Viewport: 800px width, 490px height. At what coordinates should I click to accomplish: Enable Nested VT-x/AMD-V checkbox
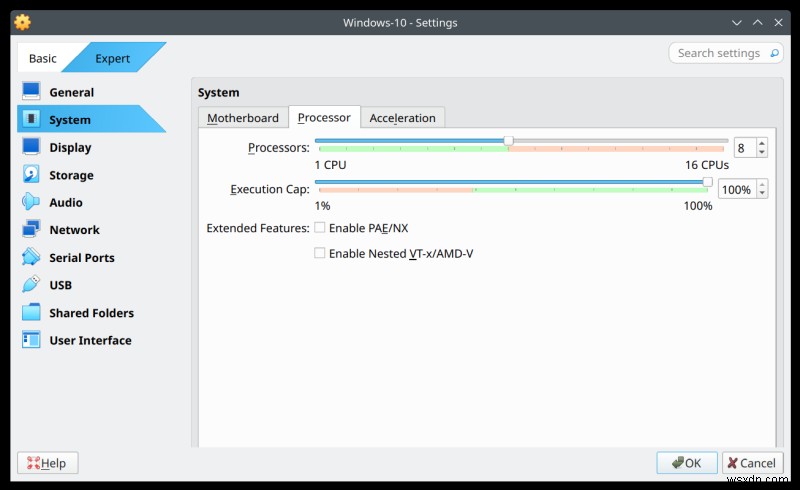319,253
